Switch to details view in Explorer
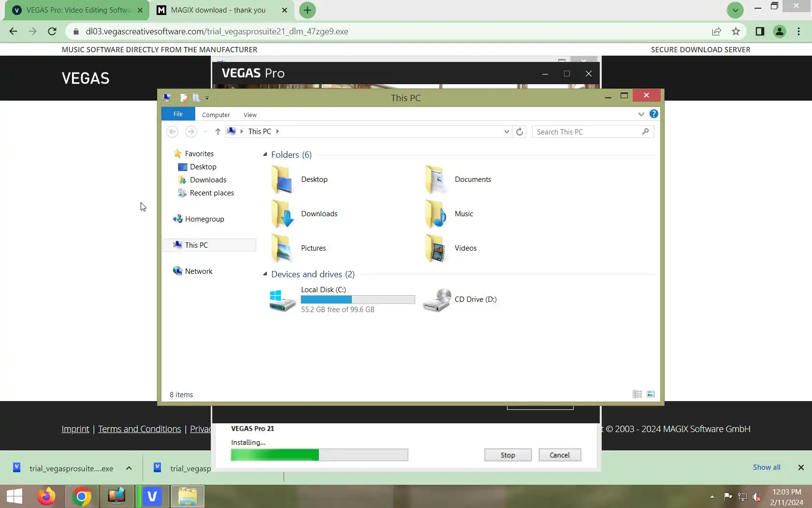 point(638,394)
